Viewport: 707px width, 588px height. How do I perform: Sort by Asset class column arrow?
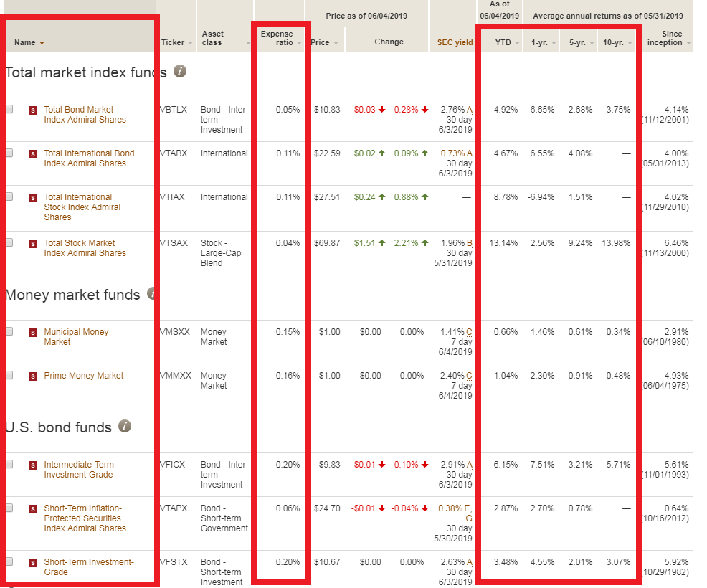248,43
